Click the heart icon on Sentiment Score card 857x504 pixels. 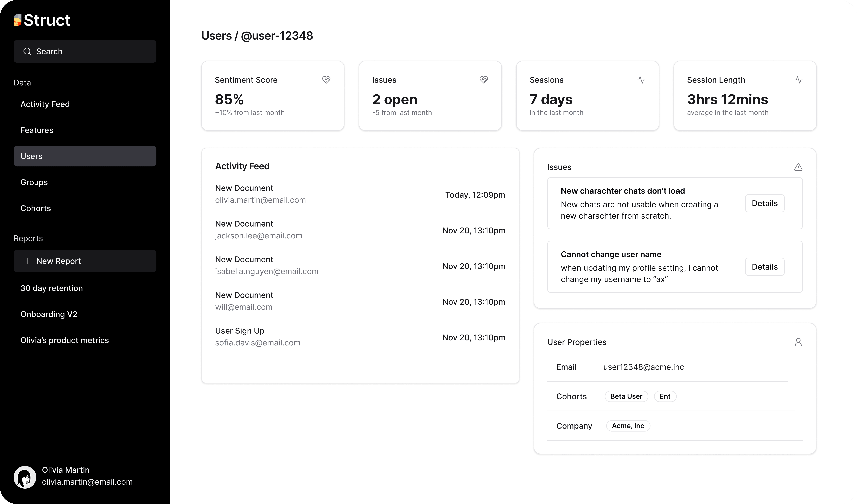tap(326, 80)
